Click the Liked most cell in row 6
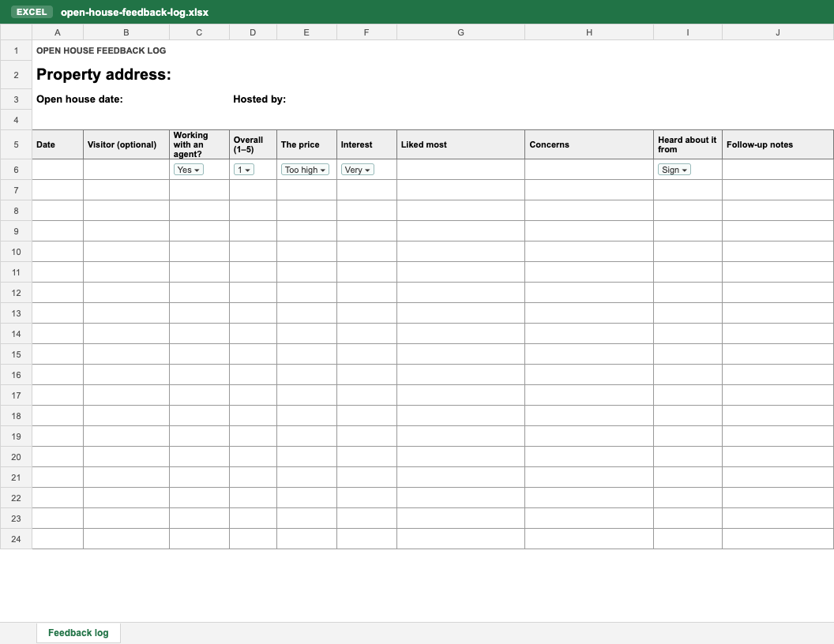 pos(460,170)
